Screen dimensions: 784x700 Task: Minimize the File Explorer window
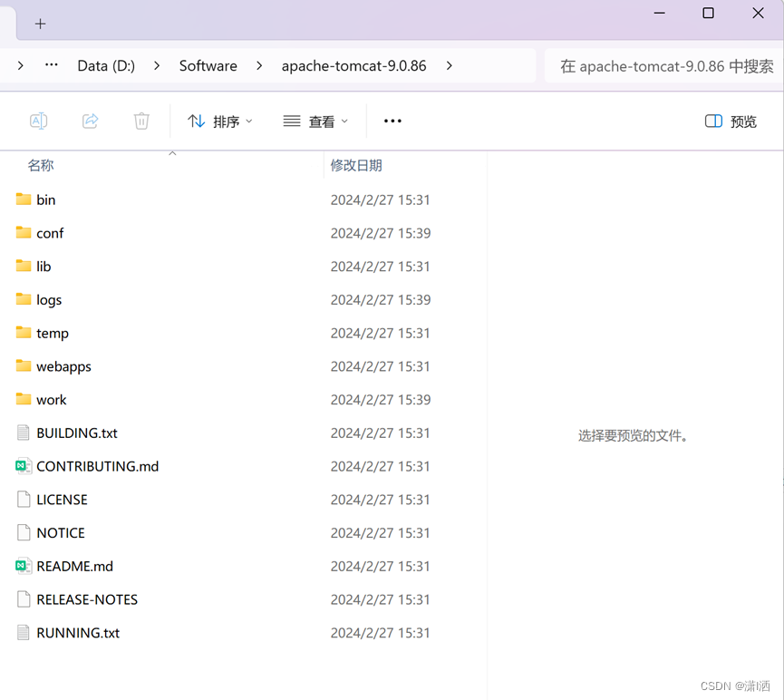point(660,13)
